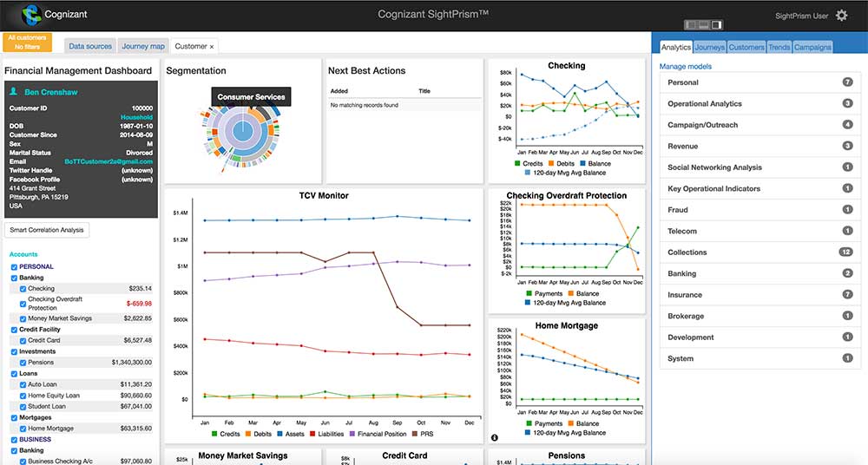Toggle Checking Overdraft Protection checkbox

23,304
